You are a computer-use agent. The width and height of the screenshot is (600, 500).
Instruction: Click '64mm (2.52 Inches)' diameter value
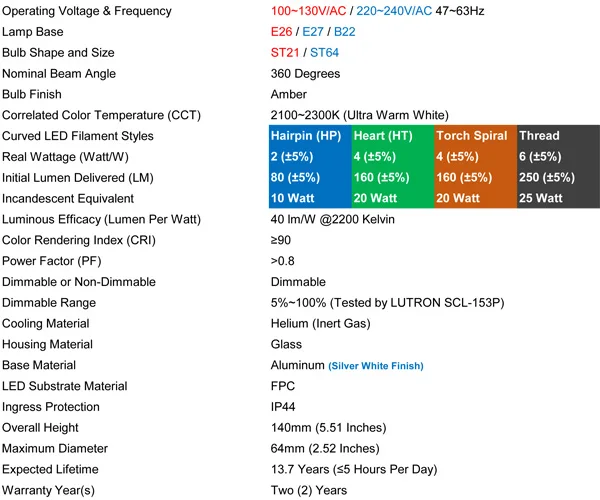tap(325, 448)
